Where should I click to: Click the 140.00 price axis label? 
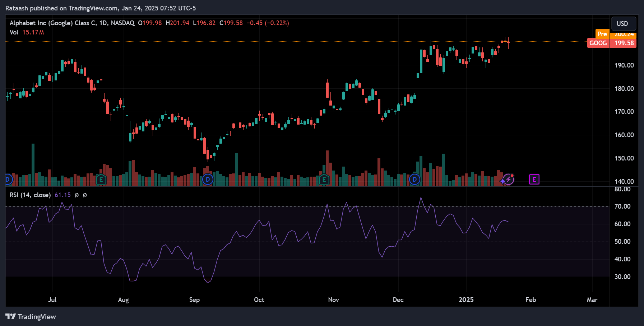pos(624,182)
